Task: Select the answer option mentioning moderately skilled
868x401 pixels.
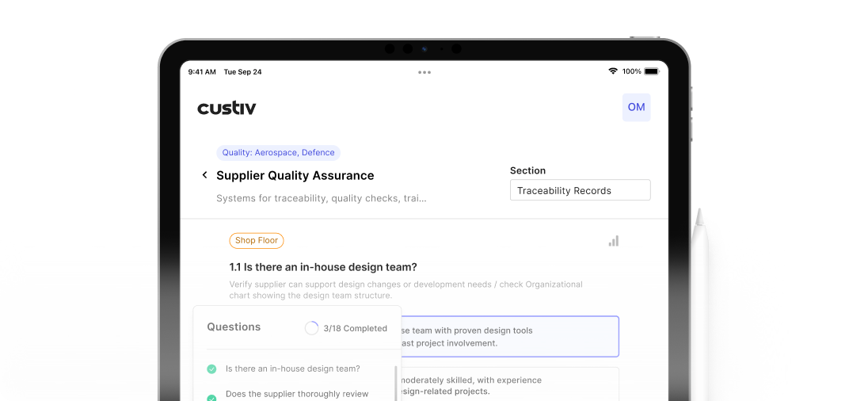Action: [508, 384]
